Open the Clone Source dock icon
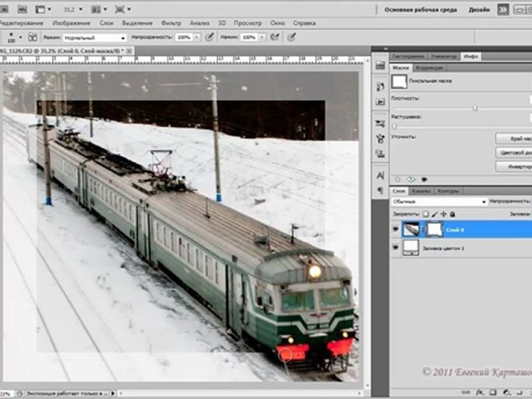The width and height of the screenshot is (532, 399). pyautogui.click(x=380, y=154)
